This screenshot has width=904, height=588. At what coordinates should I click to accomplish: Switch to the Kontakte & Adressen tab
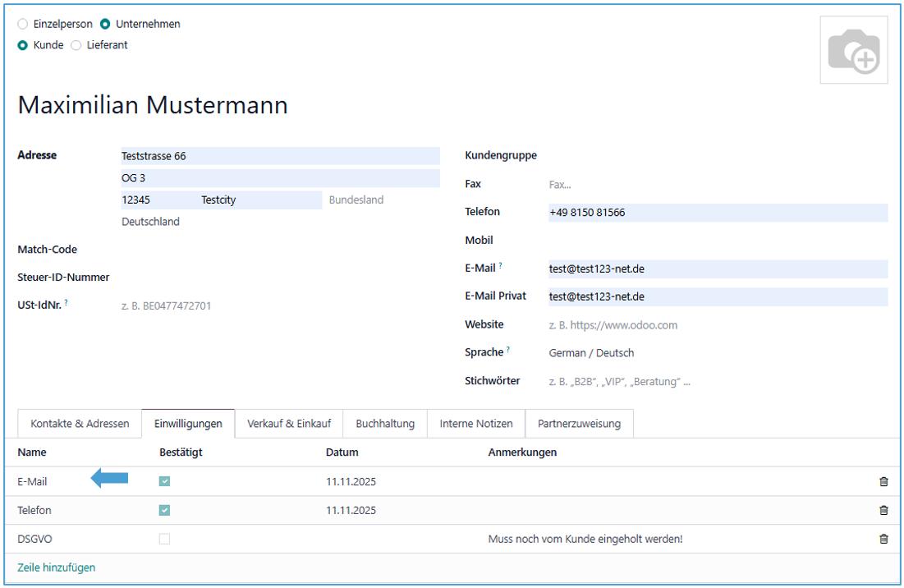80,424
